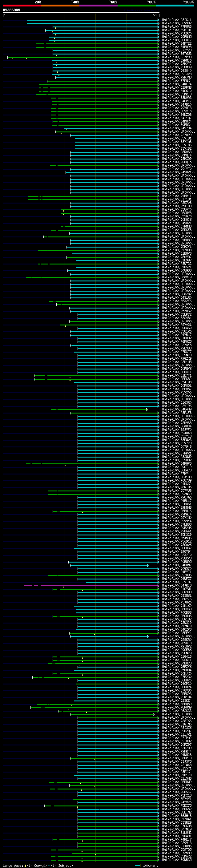
Task: Select the AV386989 query name
Action: pos(11,10)
